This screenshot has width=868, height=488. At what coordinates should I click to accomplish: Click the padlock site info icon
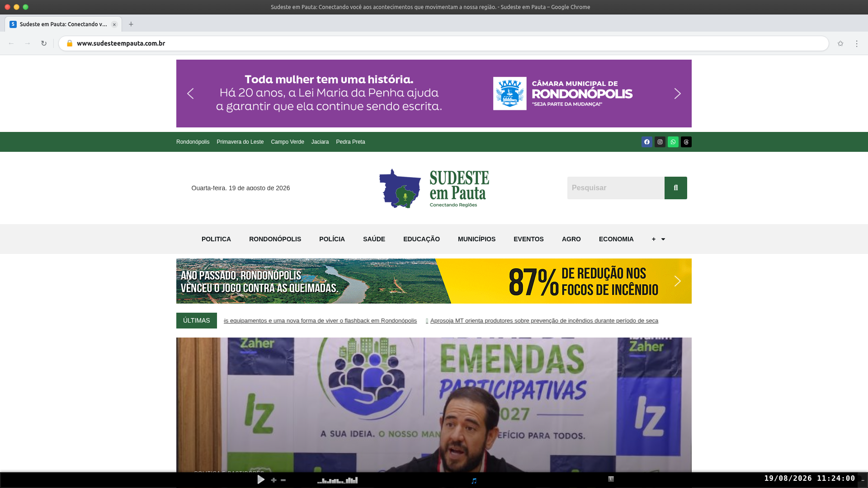70,43
